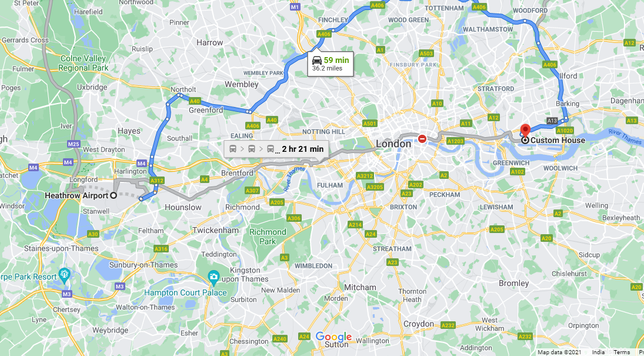The image size is (644, 356).
Task: Select the 59 min driving route label
Action: click(x=331, y=64)
